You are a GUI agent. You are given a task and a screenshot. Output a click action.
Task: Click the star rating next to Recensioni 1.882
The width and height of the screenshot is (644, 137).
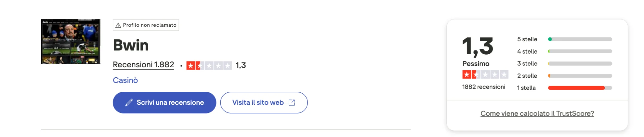[x=209, y=66]
